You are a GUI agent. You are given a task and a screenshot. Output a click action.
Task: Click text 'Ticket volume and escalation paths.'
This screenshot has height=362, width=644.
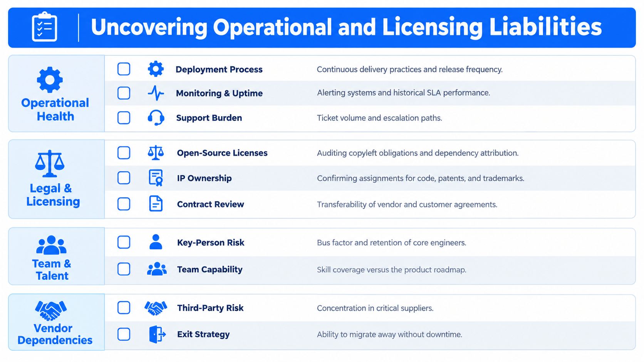[x=379, y=118]
